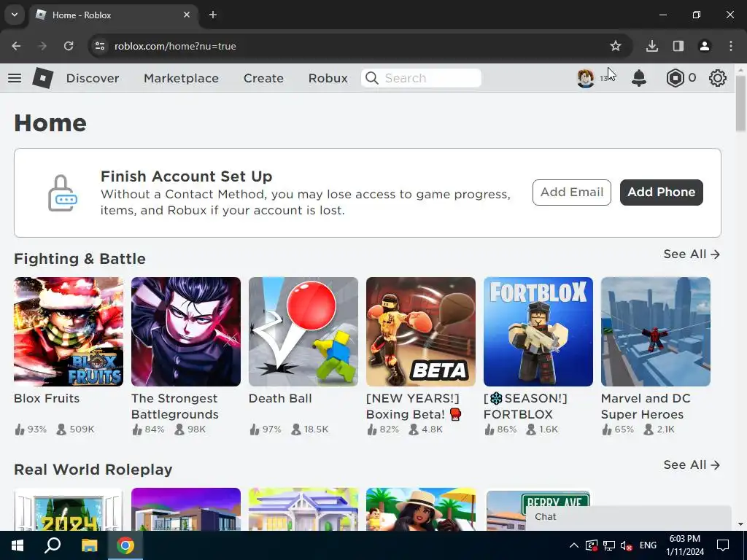Click the Add Phone button
The image size is (747, 560).
tap(661, 192)
